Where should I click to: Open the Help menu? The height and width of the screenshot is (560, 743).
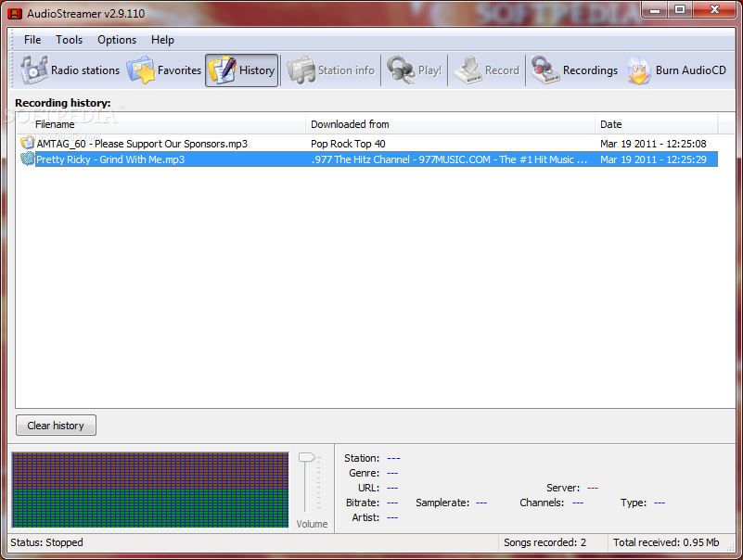point(162,40)
